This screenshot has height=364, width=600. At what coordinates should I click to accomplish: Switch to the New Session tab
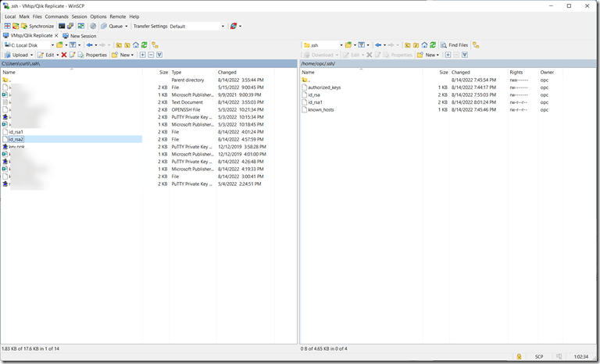click(x=79, y=36)
